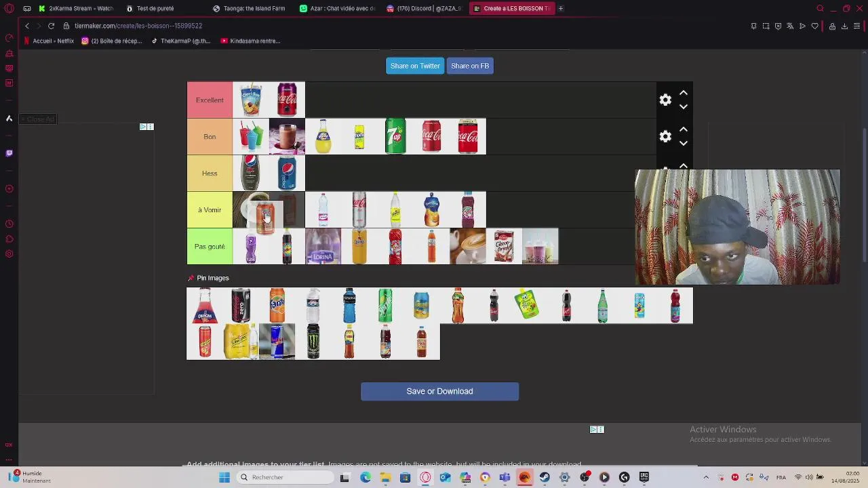The height and width of the screenshot is (488, 868).
Task: Move the Bon tier row down
Action: coord(684,144)
